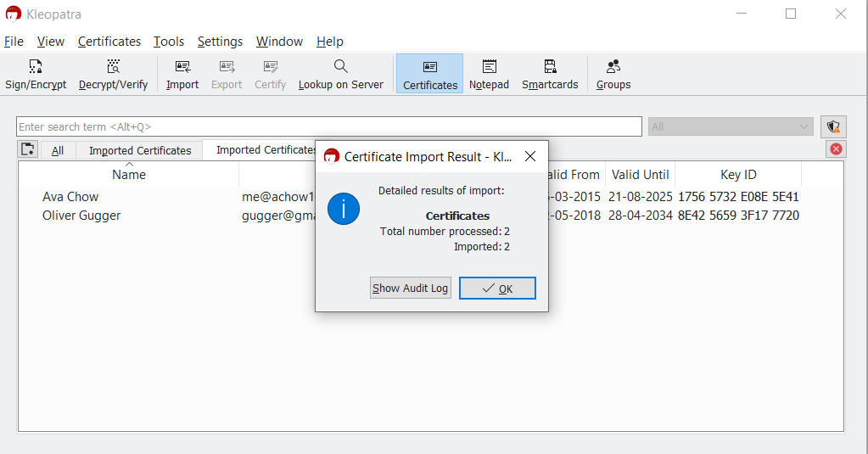This screenshot has height=454, width=868.
Task: Click the Import toolbar button
Action: [x=182, y=74]
